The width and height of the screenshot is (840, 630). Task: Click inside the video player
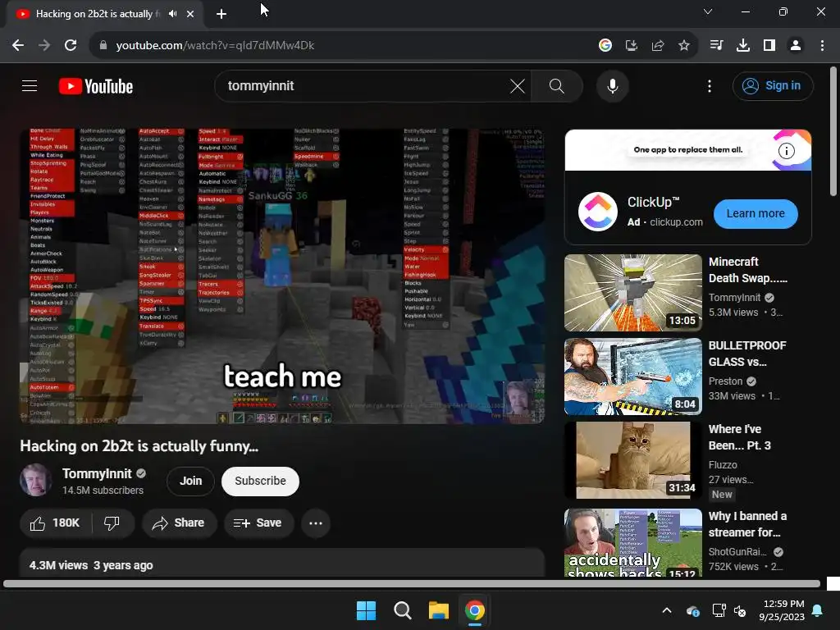(282, 276)
